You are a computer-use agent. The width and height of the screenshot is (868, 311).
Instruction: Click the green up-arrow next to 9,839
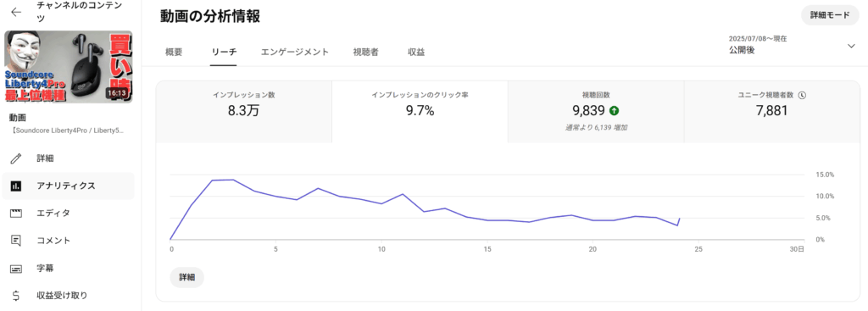click(614, 111)
